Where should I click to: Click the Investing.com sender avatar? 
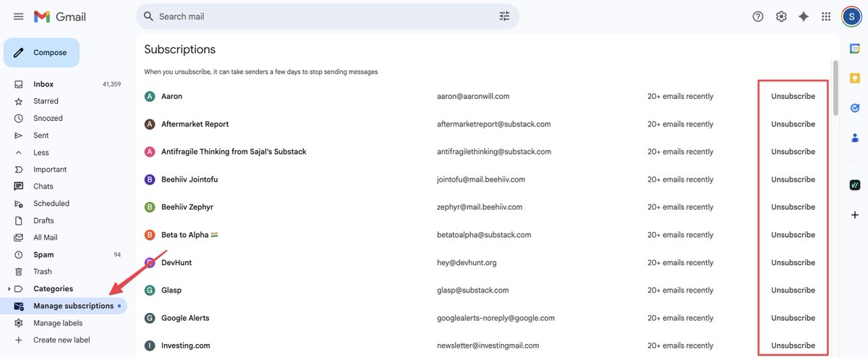coord(150,345)
